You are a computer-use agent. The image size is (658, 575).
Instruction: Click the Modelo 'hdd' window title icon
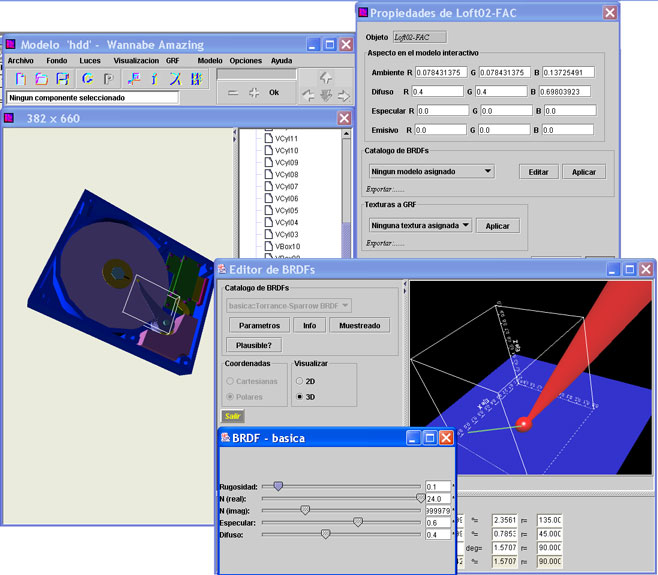[x=11, y=44]
